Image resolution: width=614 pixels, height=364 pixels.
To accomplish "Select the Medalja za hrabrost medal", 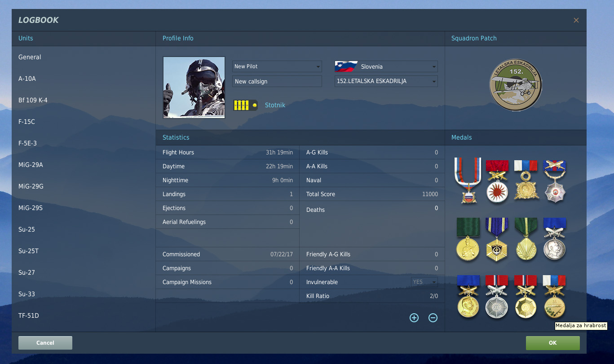I will (x=554, y=297).
